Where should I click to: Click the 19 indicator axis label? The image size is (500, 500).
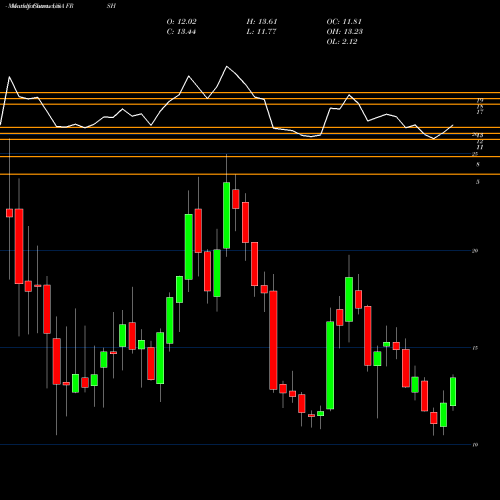[x=480, y=100]
